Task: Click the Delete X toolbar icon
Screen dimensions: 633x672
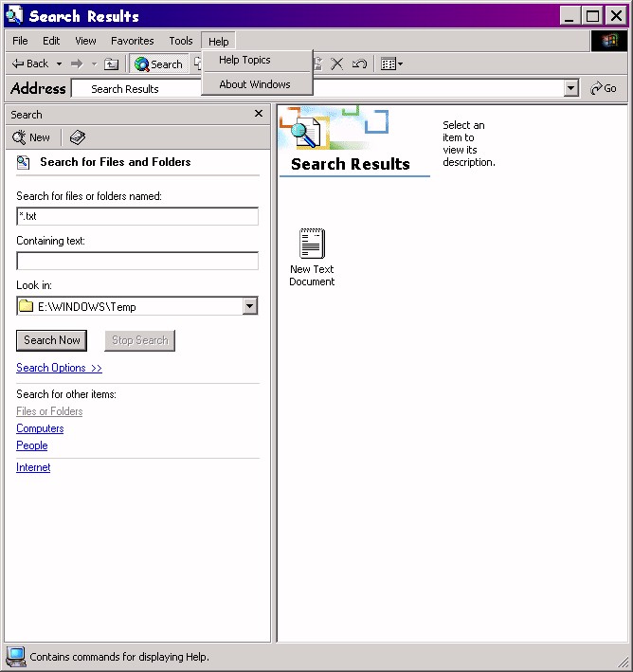Action: [336, 64]
